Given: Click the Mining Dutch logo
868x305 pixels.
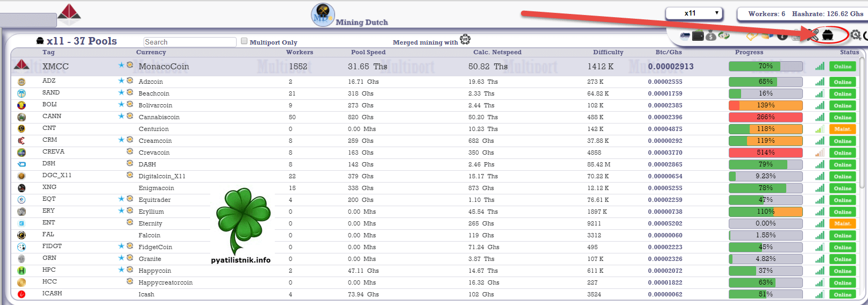Looking at the screenshot, I should pos(323,14).
